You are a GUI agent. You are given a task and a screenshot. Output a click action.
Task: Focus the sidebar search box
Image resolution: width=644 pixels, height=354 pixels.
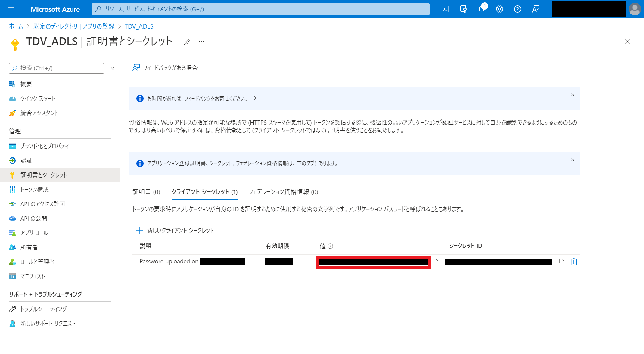tap(56, 68)
